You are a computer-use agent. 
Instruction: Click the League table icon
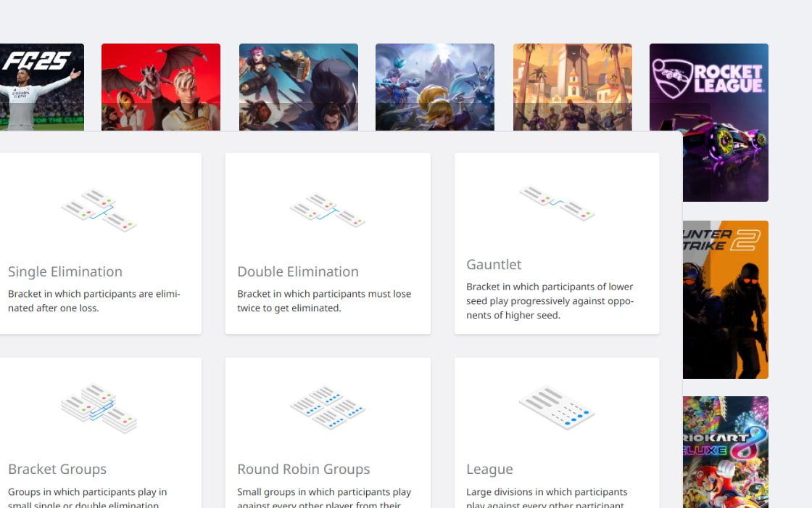point(557,408)
